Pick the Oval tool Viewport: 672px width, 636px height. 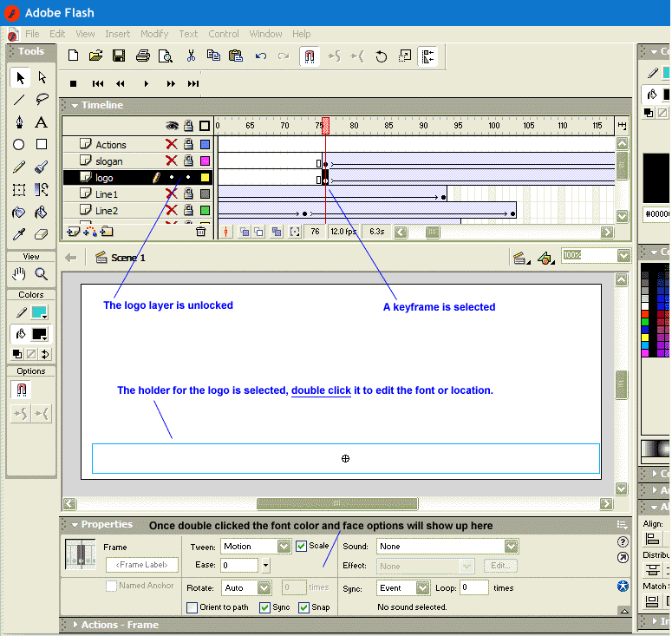coord(19,145)
